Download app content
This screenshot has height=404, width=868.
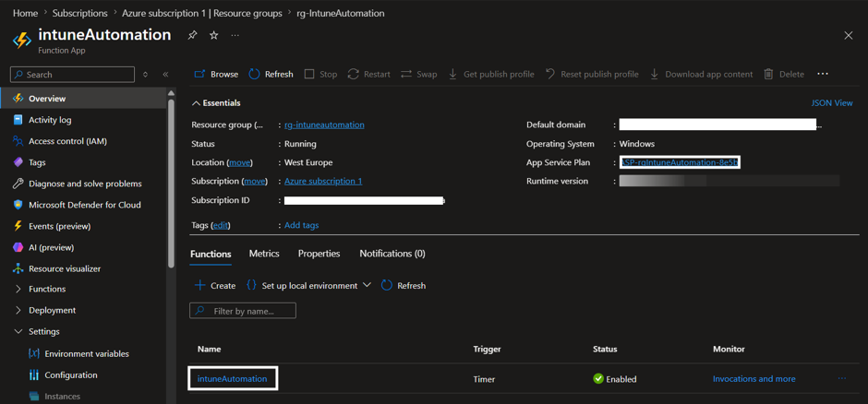(701, 74)
